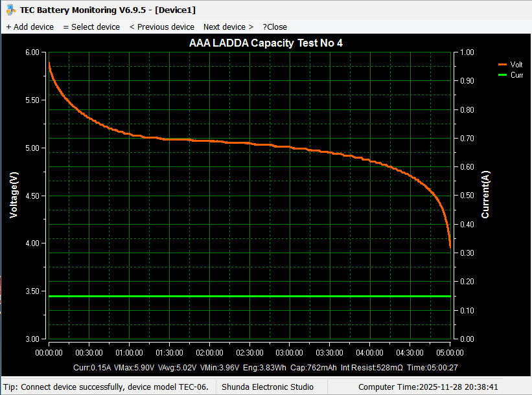Click the orange Volt legend swatch
This screenshot has height=395, width=532.
tap(502, 65)
